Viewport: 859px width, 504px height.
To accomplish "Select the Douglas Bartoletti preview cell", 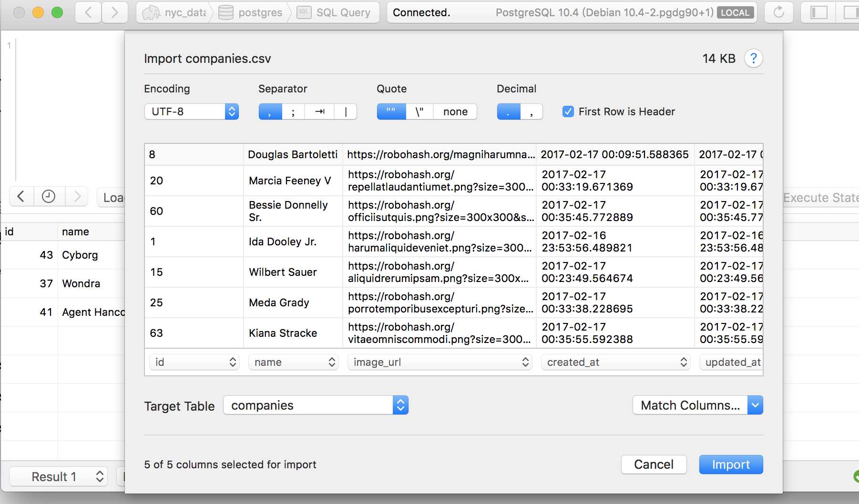I will [x=293, y=154].
